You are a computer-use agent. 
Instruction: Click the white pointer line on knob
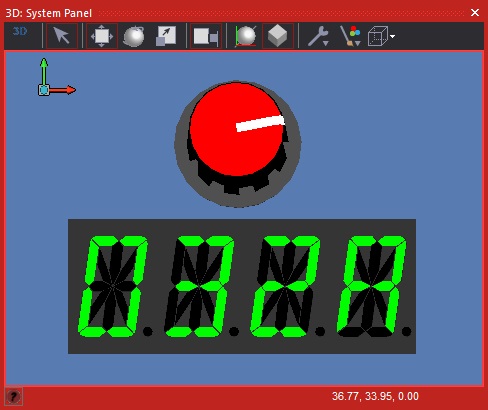pyautogui.click(x=260, y=123)
